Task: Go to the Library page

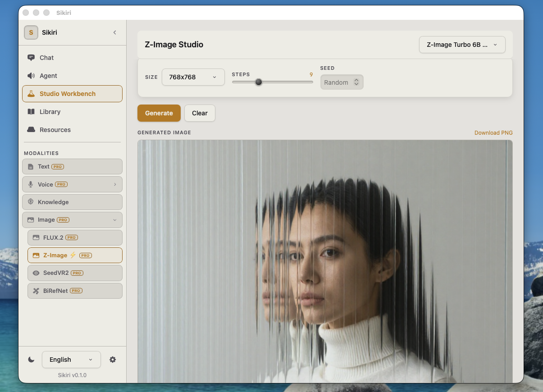Action: click(72, 112)
